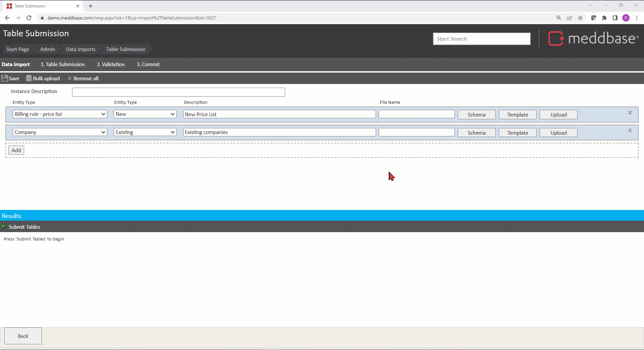This screenshot has height=350, width=644.
Task: Click the green Submit Tables play icon
Action: [4, 227]
